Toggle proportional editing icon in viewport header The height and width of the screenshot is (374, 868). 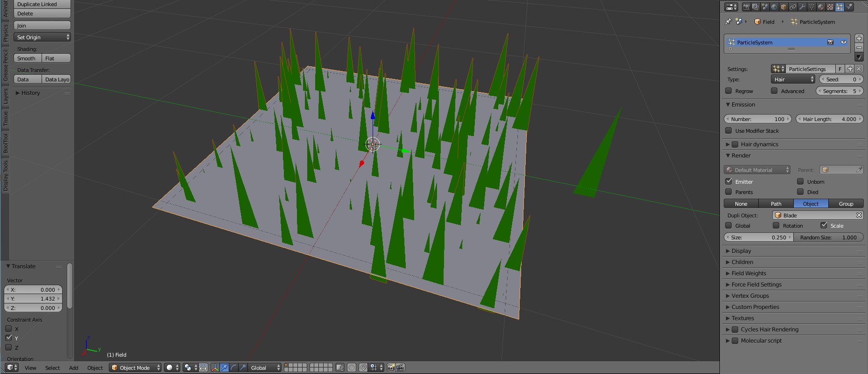(352, 367)
